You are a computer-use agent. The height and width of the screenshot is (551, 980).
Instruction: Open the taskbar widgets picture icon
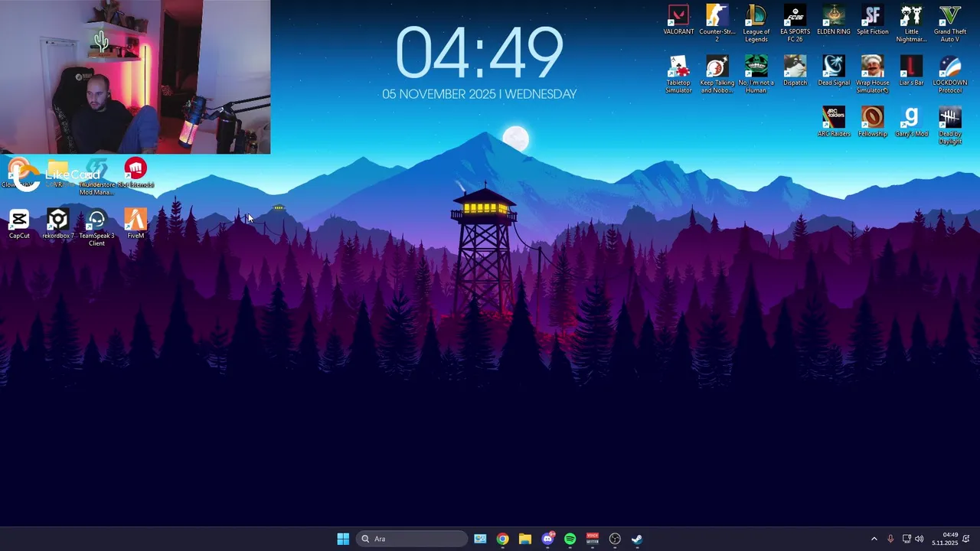coord(480,539)
